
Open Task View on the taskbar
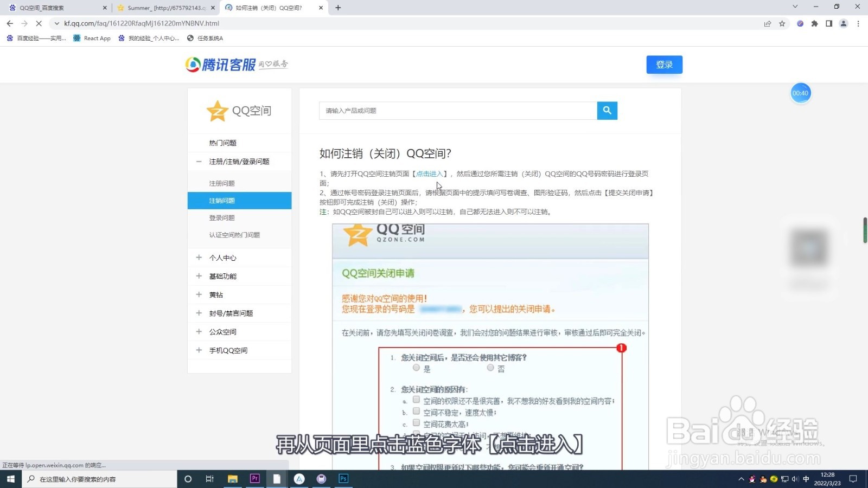210,479
